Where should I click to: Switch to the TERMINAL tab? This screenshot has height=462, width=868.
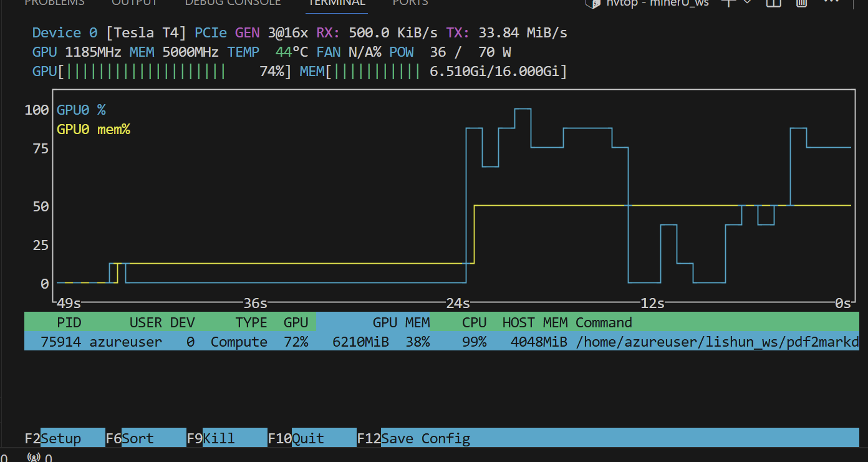point(337,2)
